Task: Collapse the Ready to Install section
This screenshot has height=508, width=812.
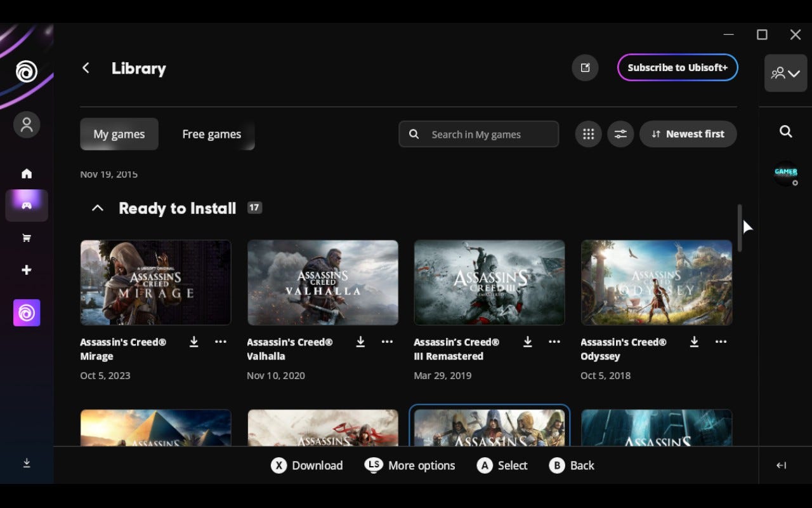Action: point(97,208)
